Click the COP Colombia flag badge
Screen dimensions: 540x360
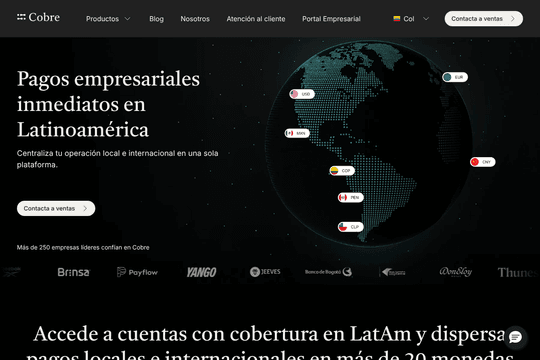pyautogui.click(x=342, y=171)
